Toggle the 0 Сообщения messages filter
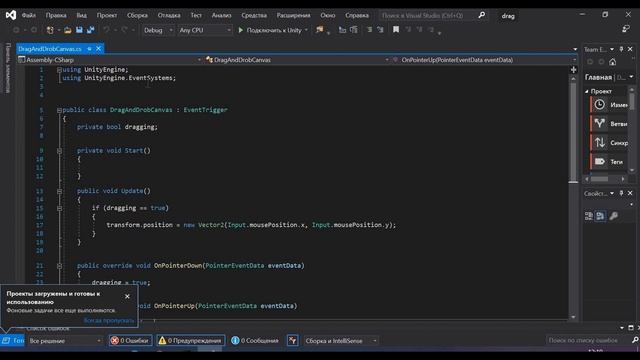 point(255,340)
